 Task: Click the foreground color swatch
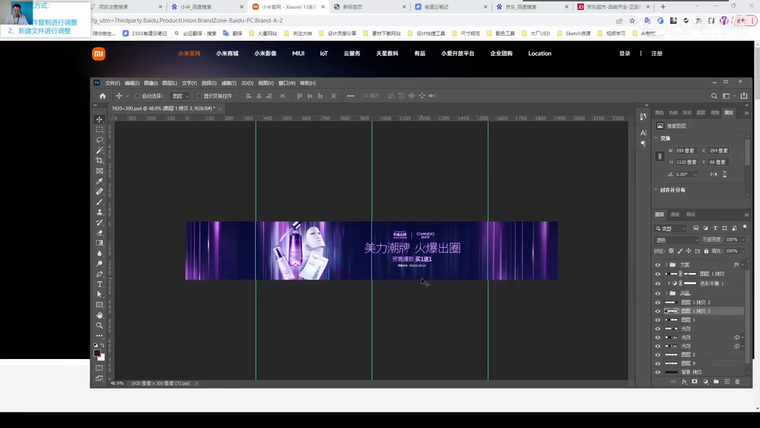click(97, 352)
